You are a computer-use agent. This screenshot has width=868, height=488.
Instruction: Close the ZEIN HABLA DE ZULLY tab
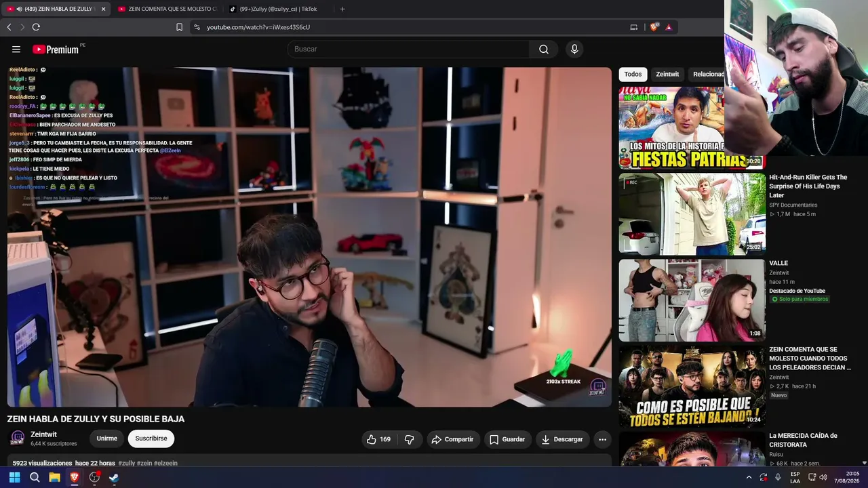tap(103, 9)
